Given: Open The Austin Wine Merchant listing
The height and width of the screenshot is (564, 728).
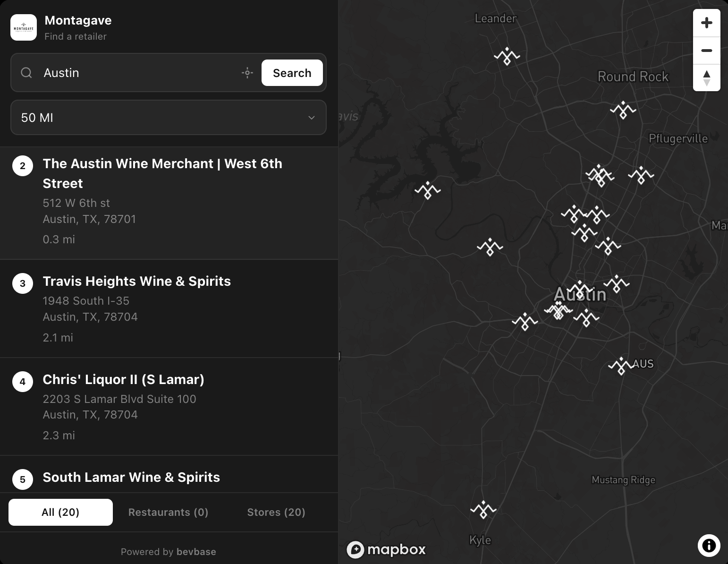Looking at the screenshot, I should [x=169, y=203].
